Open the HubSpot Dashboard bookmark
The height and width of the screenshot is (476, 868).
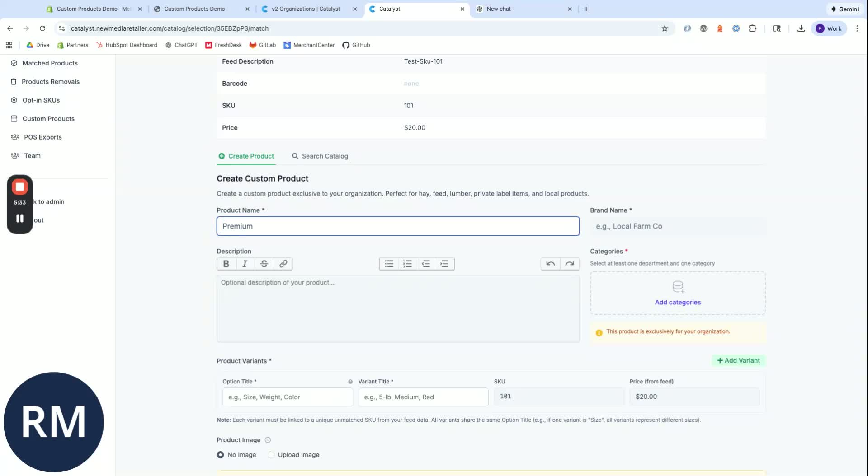pyautogui.click(x=127, y=45)
